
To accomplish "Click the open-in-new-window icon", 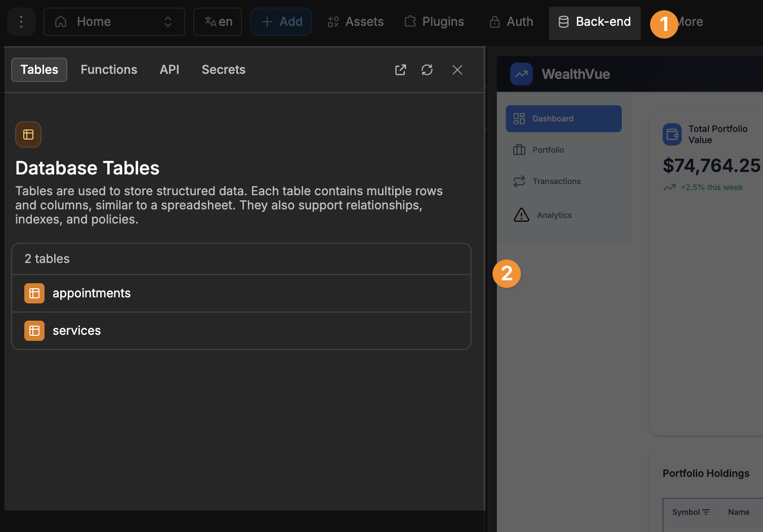I will tap(400, 70).
